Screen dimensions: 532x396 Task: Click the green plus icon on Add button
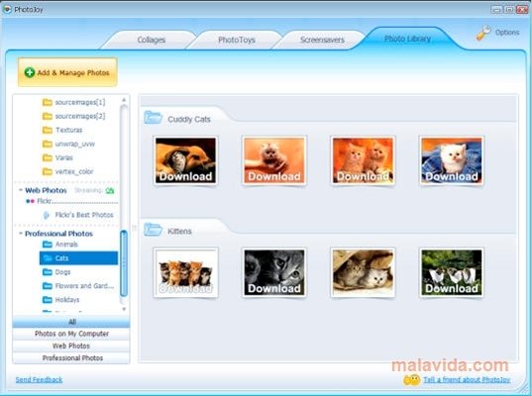[x=30, y=72]
